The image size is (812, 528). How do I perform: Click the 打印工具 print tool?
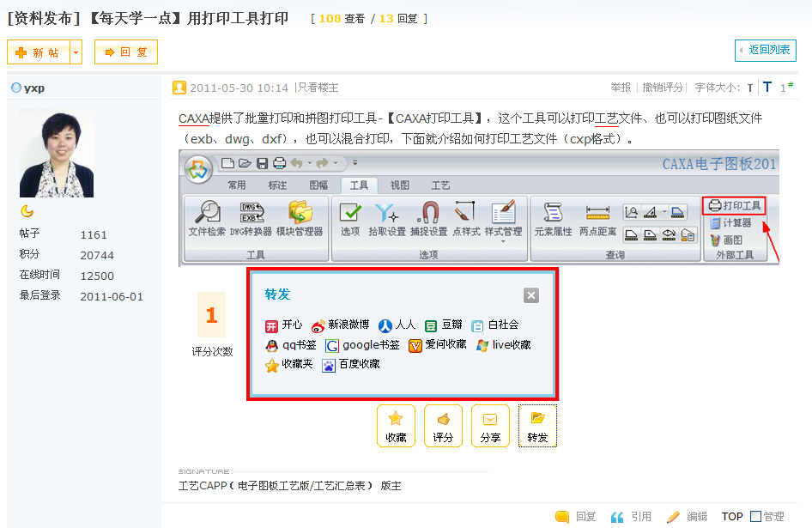click(x=735, y=206)
